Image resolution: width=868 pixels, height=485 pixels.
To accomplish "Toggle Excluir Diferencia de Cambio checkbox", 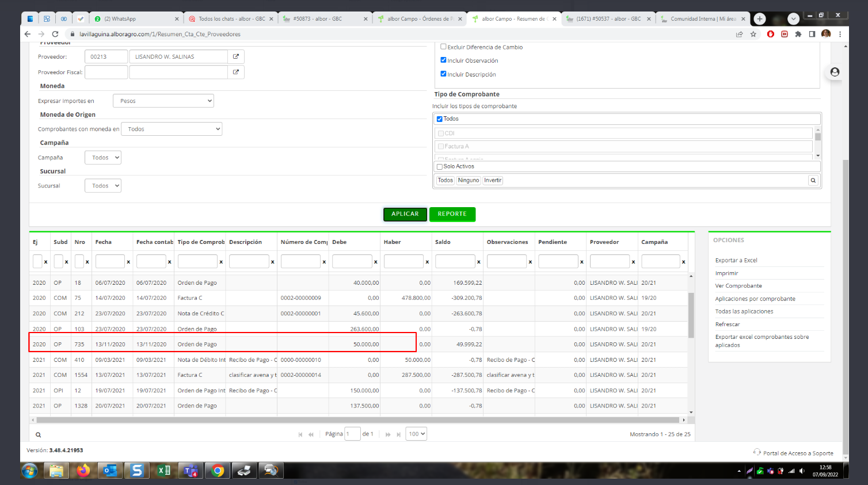I will point(443,47).
